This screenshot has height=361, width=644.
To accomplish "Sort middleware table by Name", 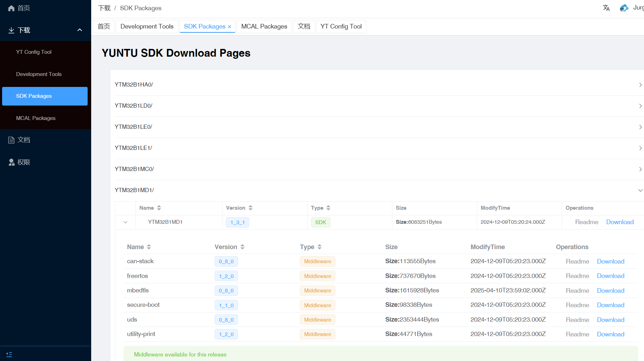I will pos(149,247).
